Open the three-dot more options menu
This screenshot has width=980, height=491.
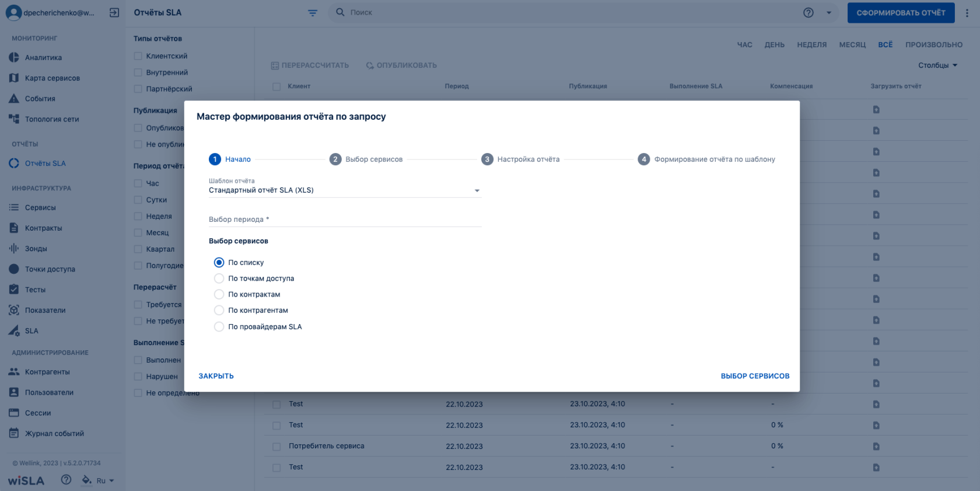point(967,13)
